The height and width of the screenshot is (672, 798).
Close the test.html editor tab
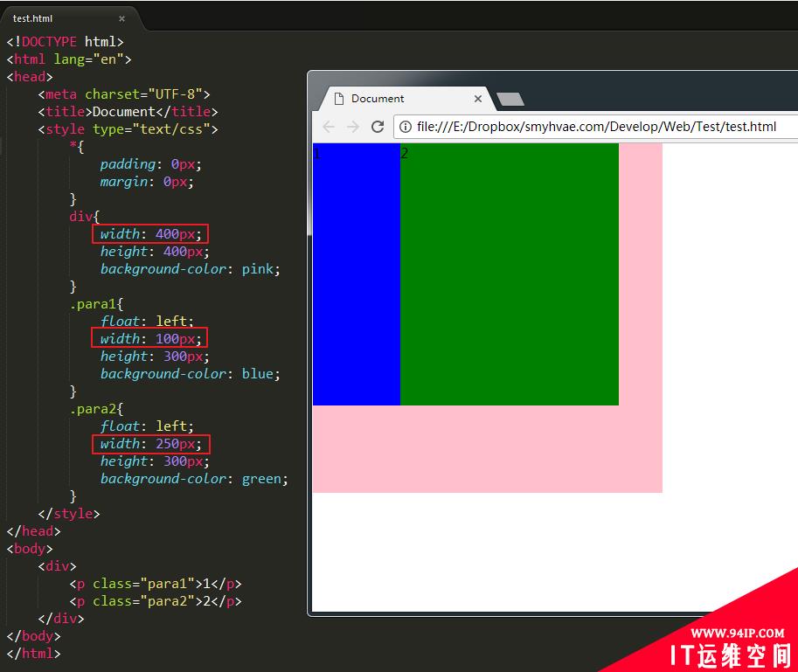(121, 19)
